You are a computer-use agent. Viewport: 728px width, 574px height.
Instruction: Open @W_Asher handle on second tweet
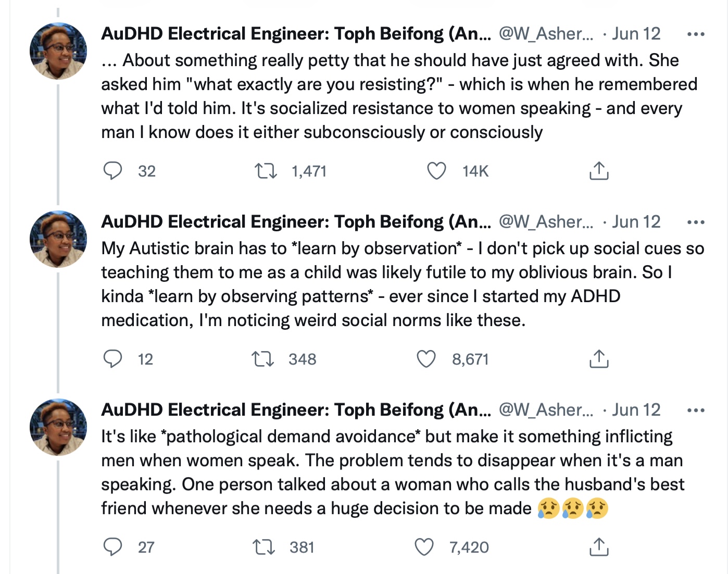546,222
